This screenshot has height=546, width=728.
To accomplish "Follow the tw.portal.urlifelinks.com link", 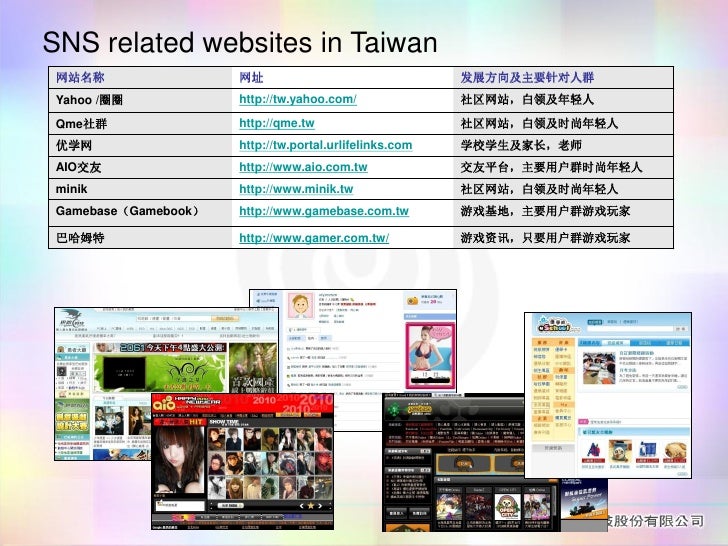I will [x=325, y=145].
